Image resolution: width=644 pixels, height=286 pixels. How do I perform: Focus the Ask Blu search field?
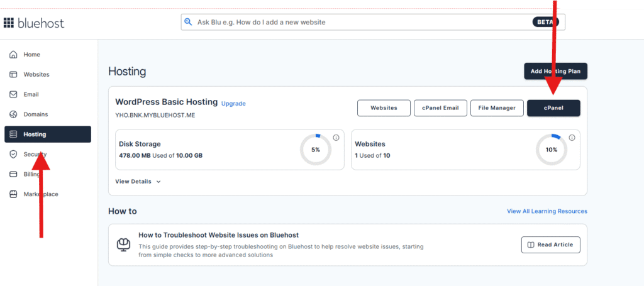pyautogui.click(x=373, y=22)
